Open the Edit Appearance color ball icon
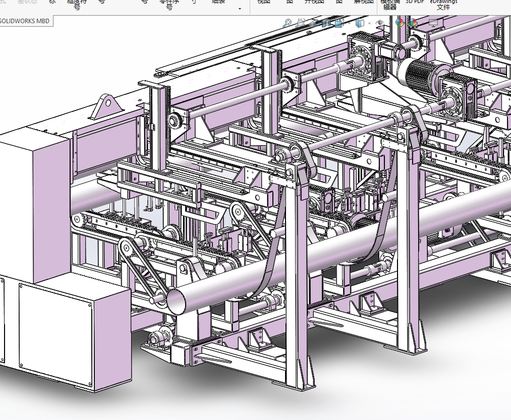Image resolution: width=511 pixels, height=420 pixels. [400, 23]
